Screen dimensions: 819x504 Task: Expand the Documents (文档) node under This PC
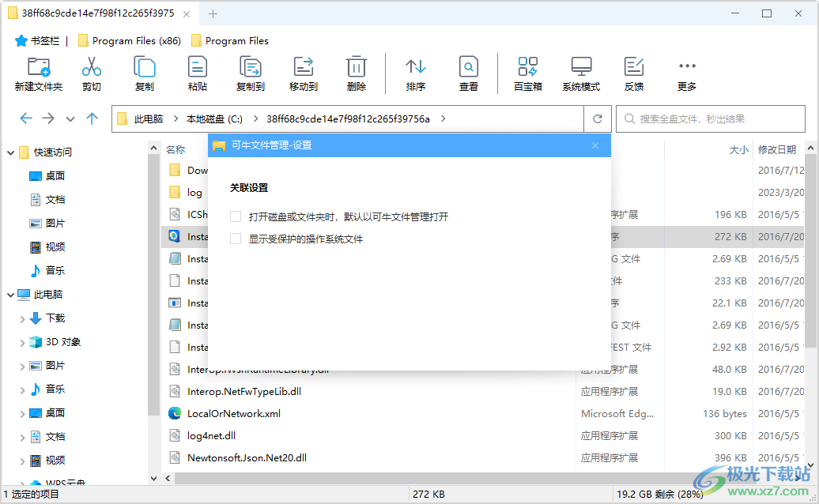click(x=22, y=437)
